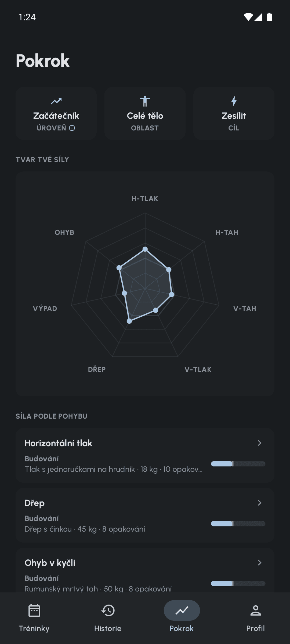Open the Zesílit CÍL card
Screen dimensions: 290x644
(234, 113)
